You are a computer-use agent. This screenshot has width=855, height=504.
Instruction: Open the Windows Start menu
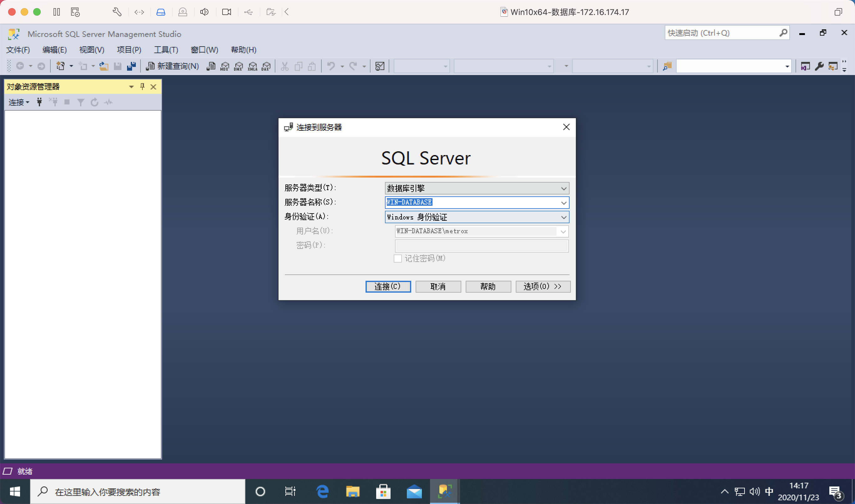(15, 491)
